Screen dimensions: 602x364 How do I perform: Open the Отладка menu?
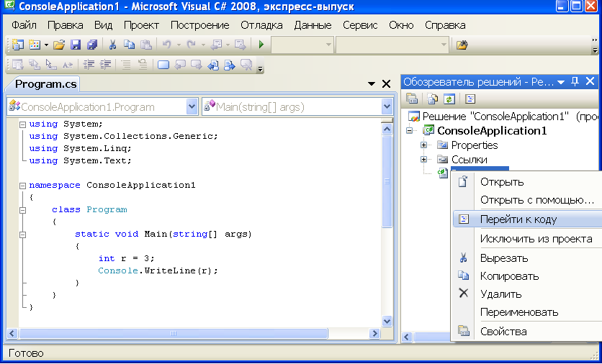[x=261, y=25]
